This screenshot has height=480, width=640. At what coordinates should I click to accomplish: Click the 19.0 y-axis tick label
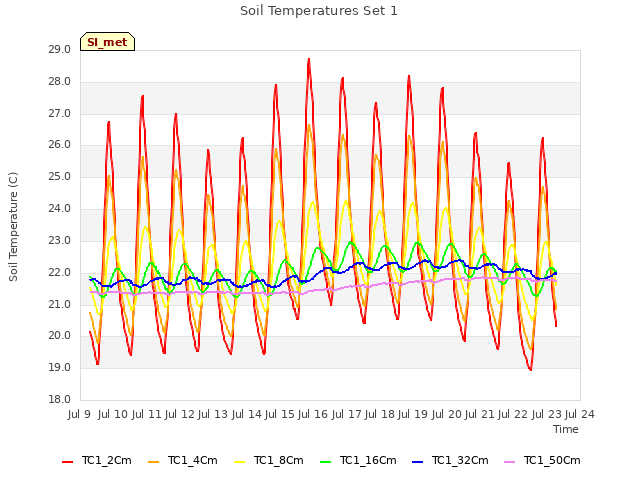pyautogui.click(x=60, y=368)
